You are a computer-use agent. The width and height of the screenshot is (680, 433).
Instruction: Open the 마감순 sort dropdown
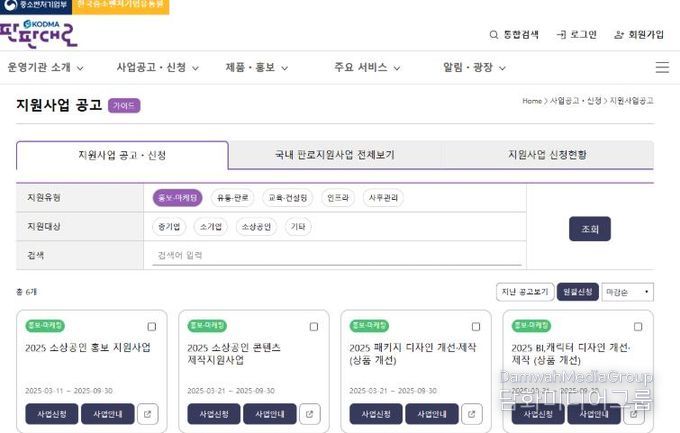click(628, 292)
